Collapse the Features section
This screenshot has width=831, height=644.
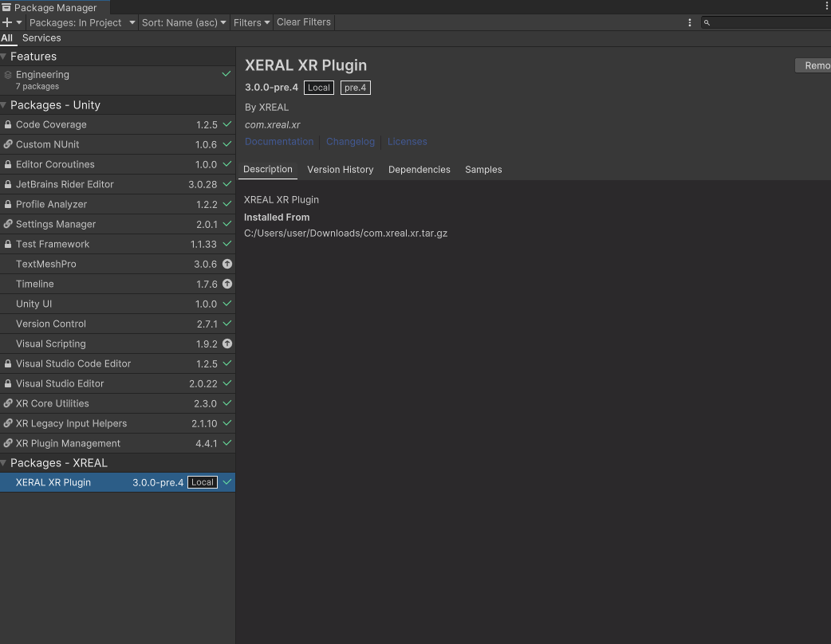pos(3,56)
